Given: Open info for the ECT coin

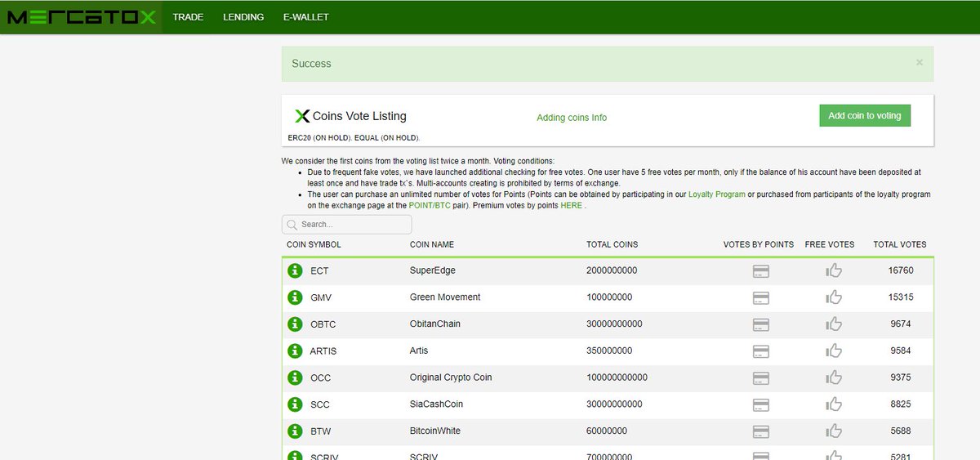Looking at the screenshot, I should coord(295,270).
